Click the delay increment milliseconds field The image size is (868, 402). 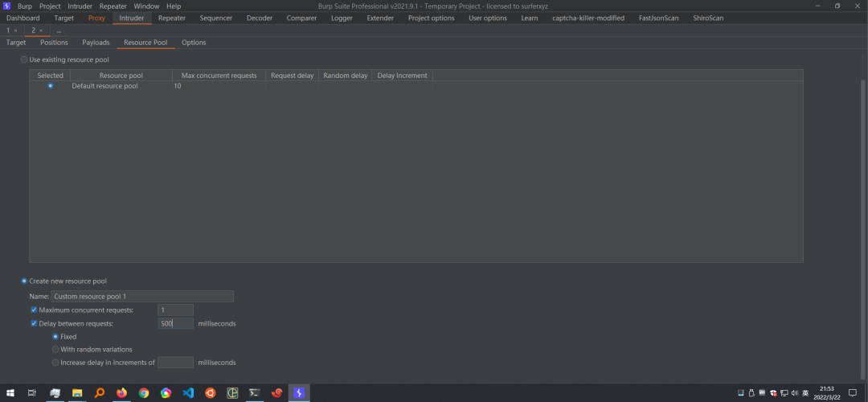[x=175, y=363]
